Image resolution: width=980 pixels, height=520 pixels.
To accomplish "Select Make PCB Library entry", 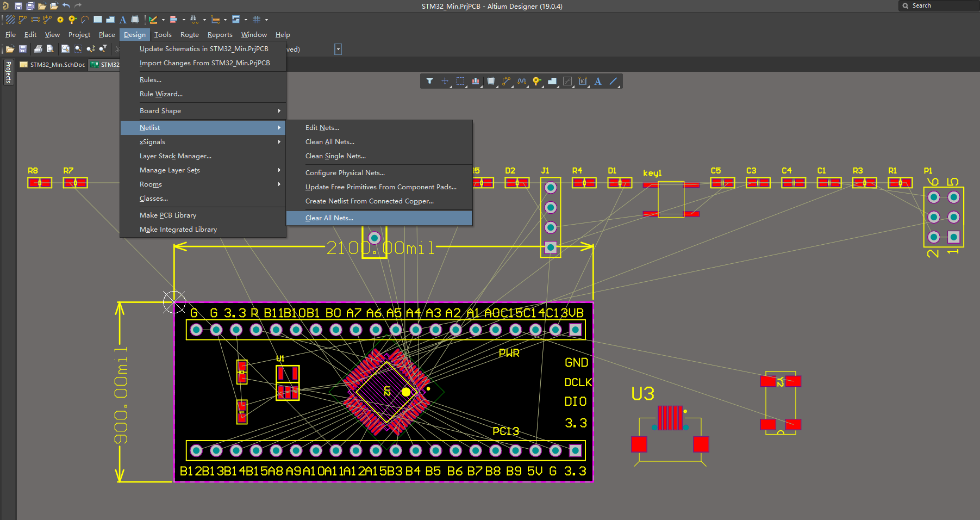I will pyautogui.click(x=203, y=215).
